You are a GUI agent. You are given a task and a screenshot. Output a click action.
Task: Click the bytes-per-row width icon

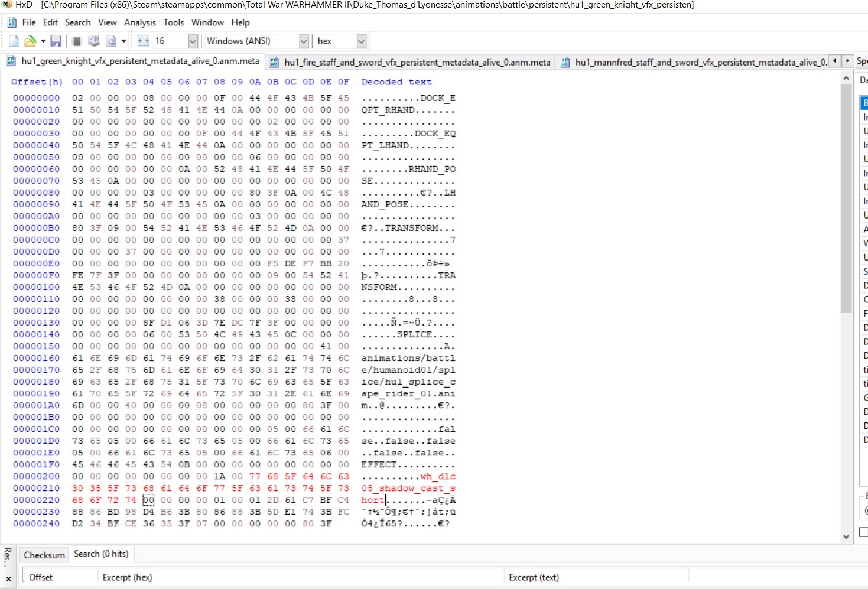143,41
